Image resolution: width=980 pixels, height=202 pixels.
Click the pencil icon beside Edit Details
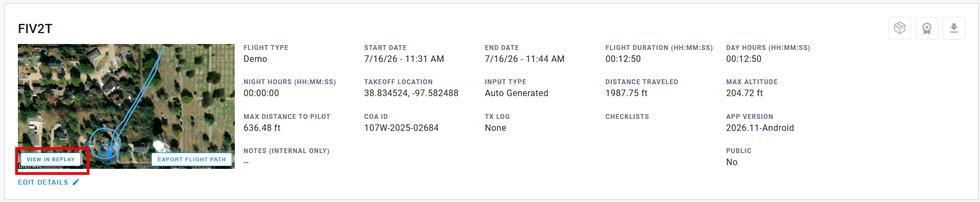point(76,182)
